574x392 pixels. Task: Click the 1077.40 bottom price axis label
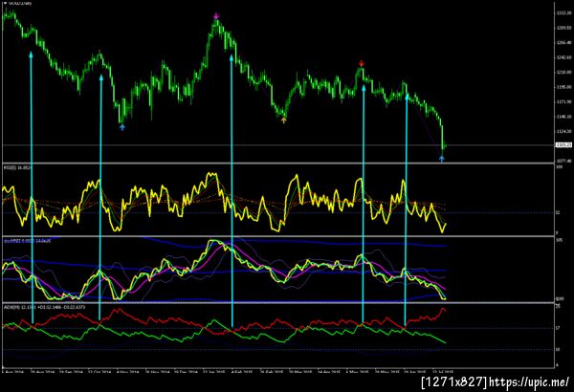click(563, 161)
